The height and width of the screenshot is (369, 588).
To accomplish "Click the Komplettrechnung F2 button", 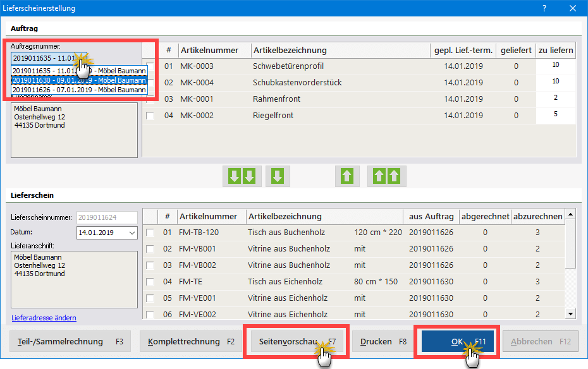I will click(191, 342).
